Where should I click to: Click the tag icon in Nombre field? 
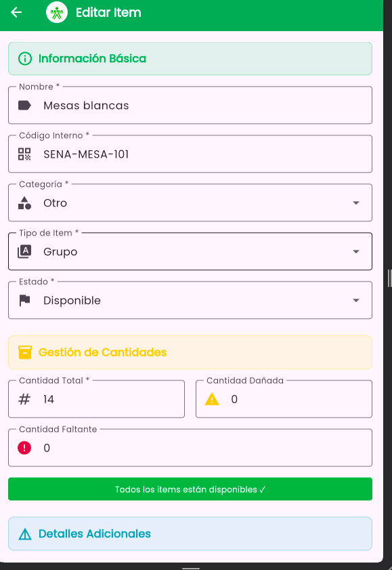[x=24, y=106]
